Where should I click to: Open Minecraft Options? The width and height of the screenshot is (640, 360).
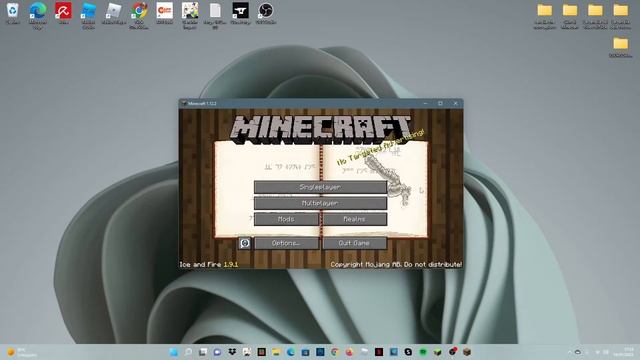click(x=286, y=243)
